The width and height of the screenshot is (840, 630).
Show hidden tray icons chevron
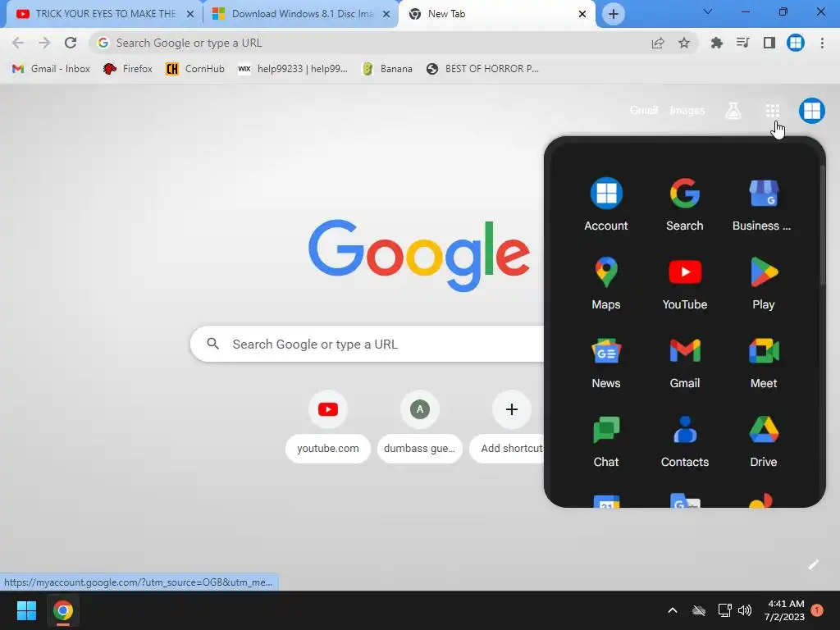pyautogui.click(x=673, y=610)
